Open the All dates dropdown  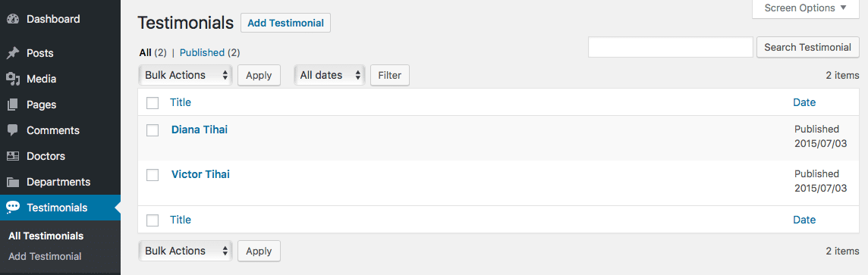tap(330, 75)
